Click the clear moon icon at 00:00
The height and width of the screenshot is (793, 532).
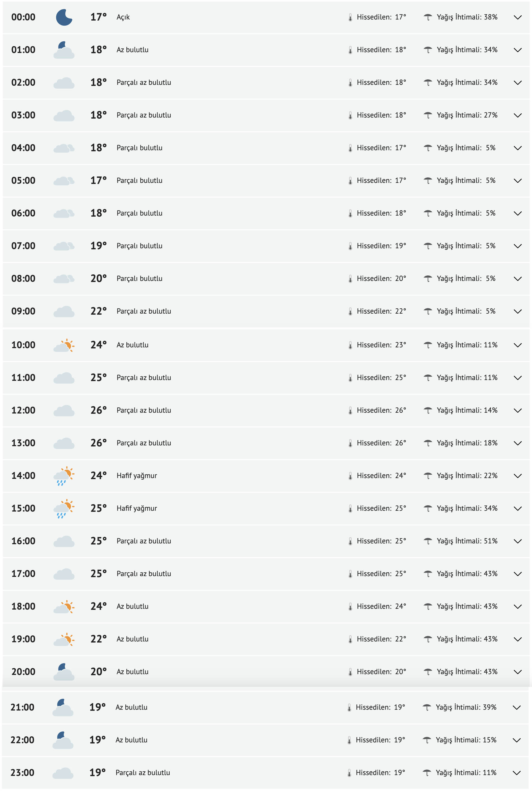point(64,17)
